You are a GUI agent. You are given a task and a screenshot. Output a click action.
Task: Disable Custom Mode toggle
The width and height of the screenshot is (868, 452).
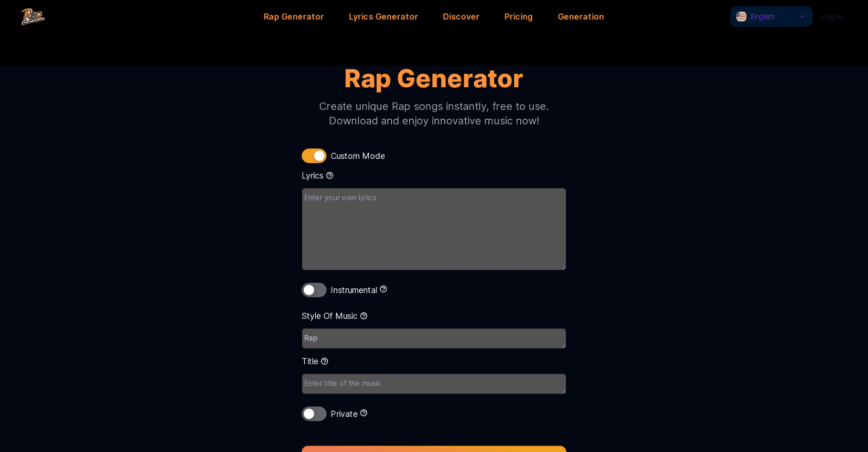click(314, 156)
